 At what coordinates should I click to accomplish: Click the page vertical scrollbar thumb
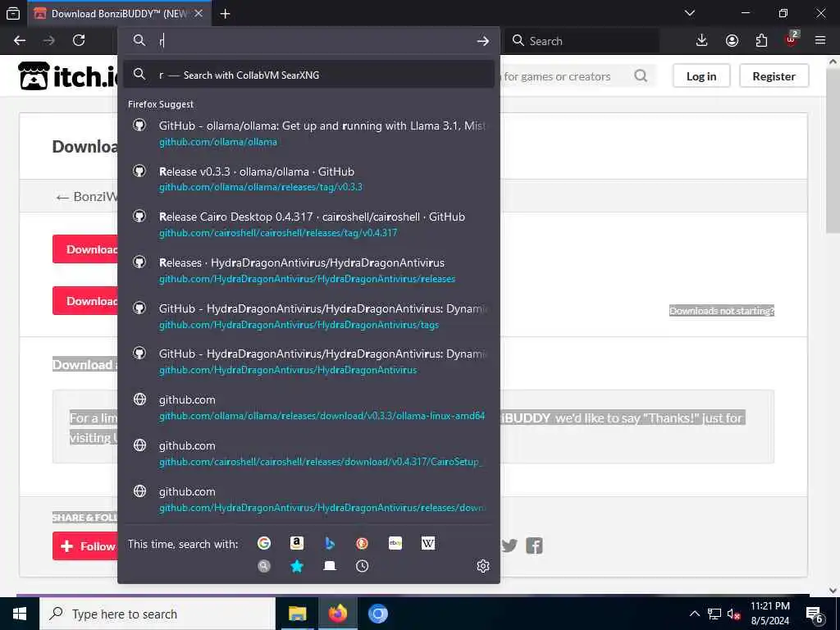(x=833, y=153)
